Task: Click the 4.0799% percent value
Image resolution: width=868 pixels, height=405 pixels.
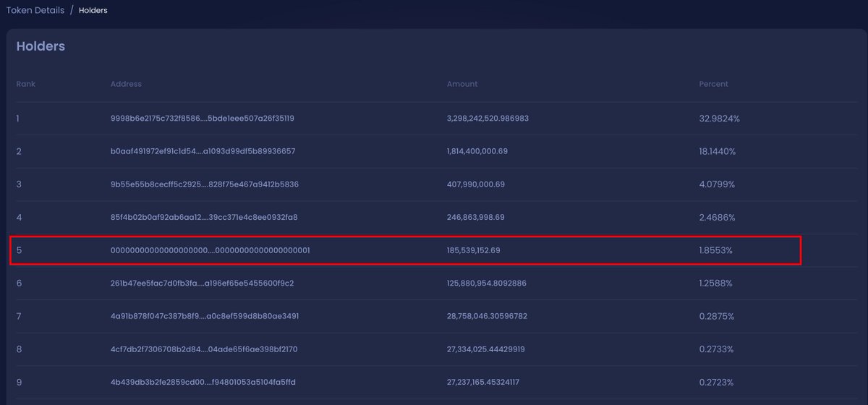Action: [716, 184]
